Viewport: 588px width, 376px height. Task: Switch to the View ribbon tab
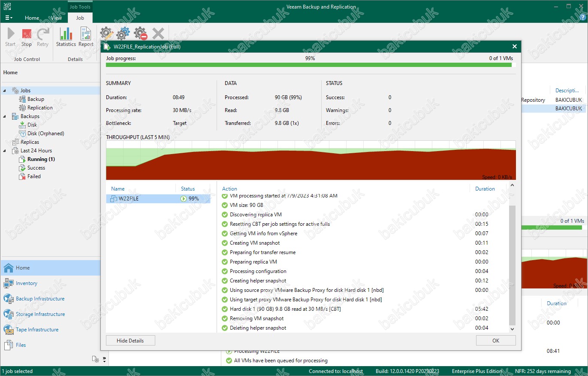56,18
